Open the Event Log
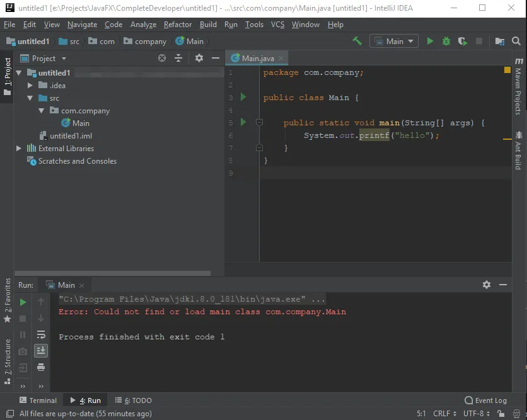Screen dimensions: 527x420 point(485,400)
